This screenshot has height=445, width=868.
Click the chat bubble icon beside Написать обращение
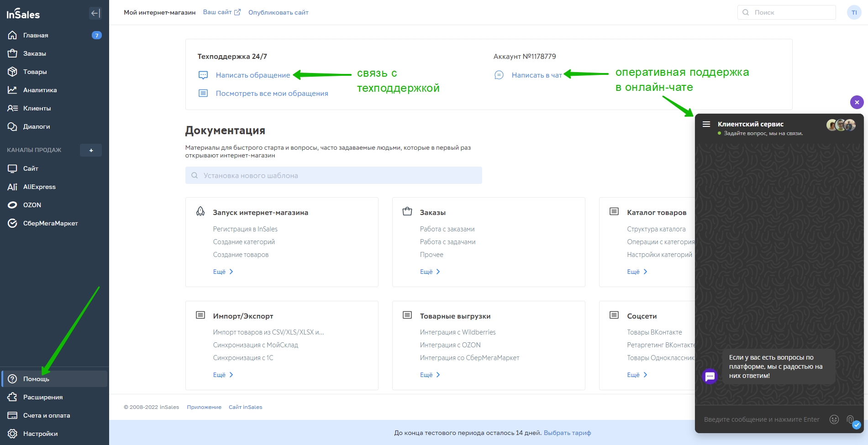[x=203, y=75]
